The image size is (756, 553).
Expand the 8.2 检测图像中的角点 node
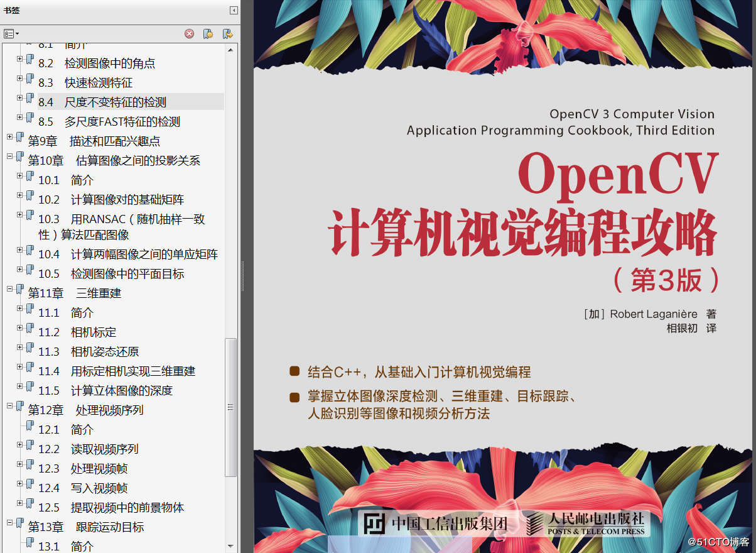click(20, 59)
